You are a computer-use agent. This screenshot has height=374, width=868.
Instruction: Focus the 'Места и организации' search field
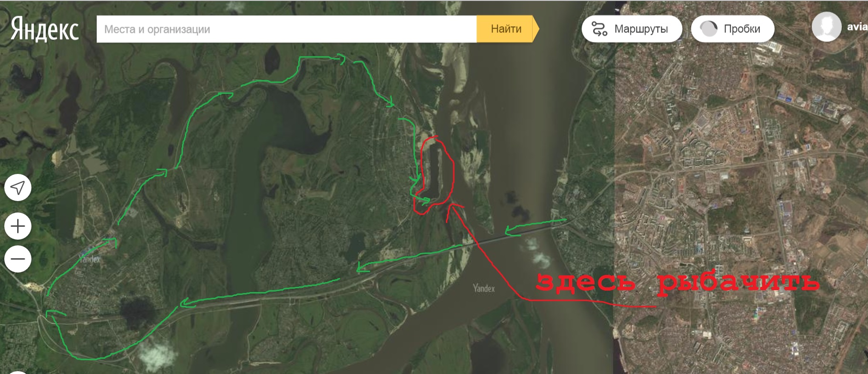tap(286, 29)
